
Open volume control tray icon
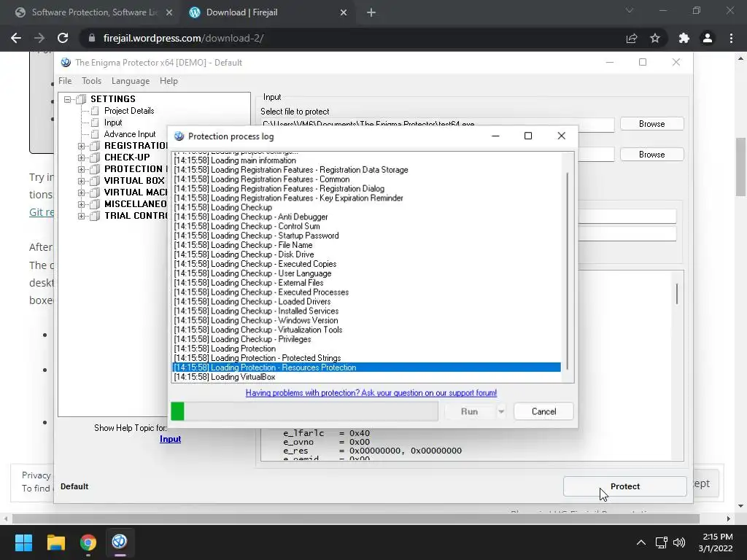[679, 542]
